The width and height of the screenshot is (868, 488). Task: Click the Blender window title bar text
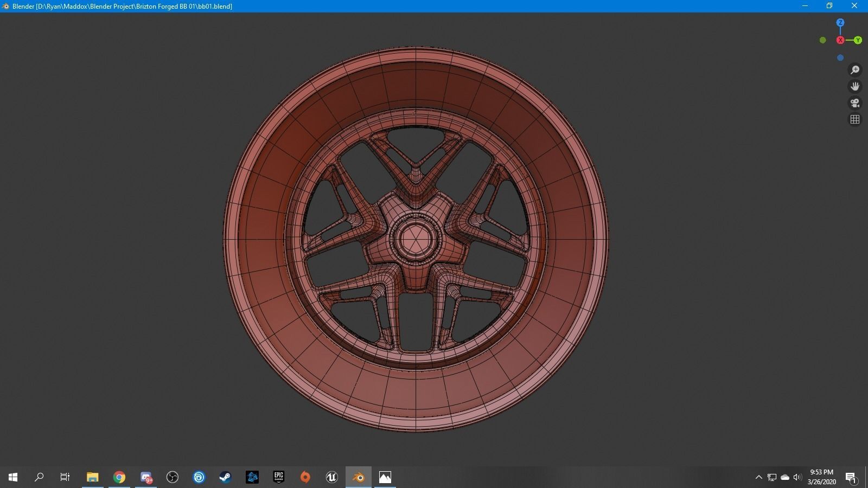[122, 6]
